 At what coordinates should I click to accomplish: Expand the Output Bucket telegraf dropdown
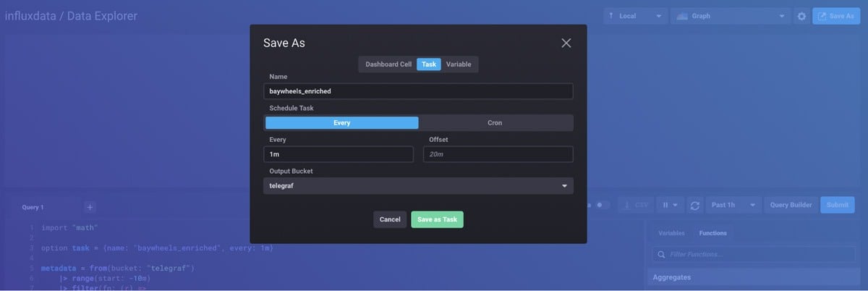[419, 186]
